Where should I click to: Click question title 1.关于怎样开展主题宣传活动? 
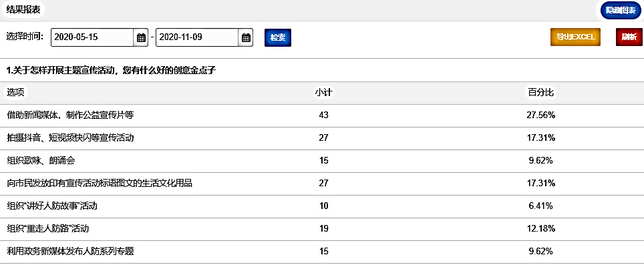coord(111,69)
